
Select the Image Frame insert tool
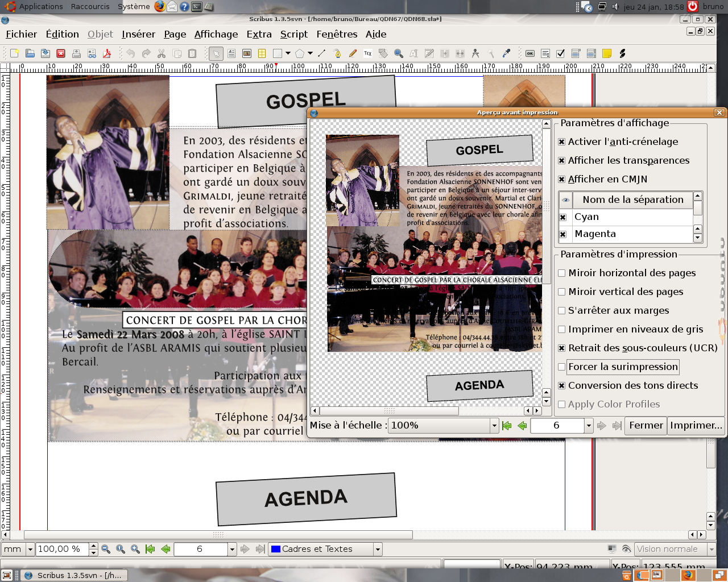[x=247, y=53]
